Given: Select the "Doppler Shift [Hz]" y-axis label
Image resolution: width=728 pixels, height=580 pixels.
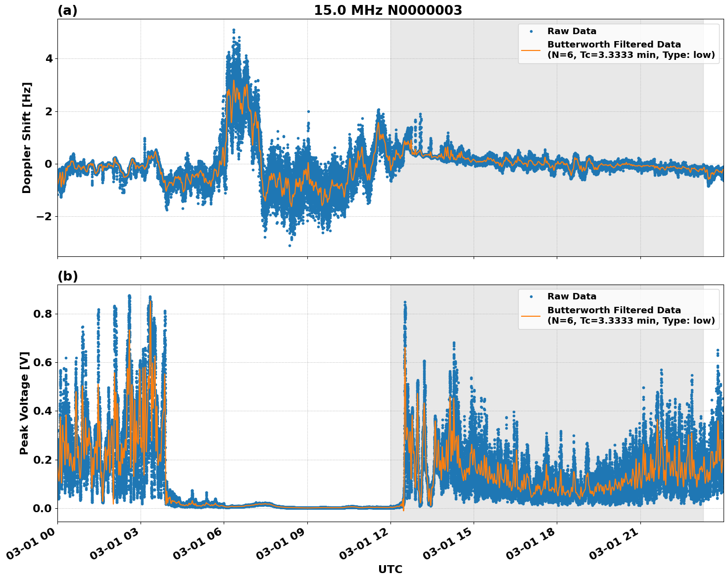Looking at the screenshot, I should click(x=27, y=138).
